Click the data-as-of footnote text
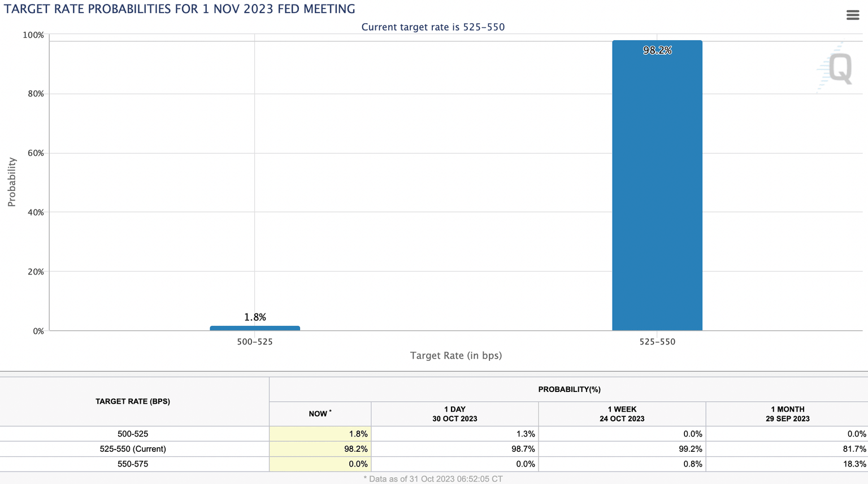 [x=433, y=478]
